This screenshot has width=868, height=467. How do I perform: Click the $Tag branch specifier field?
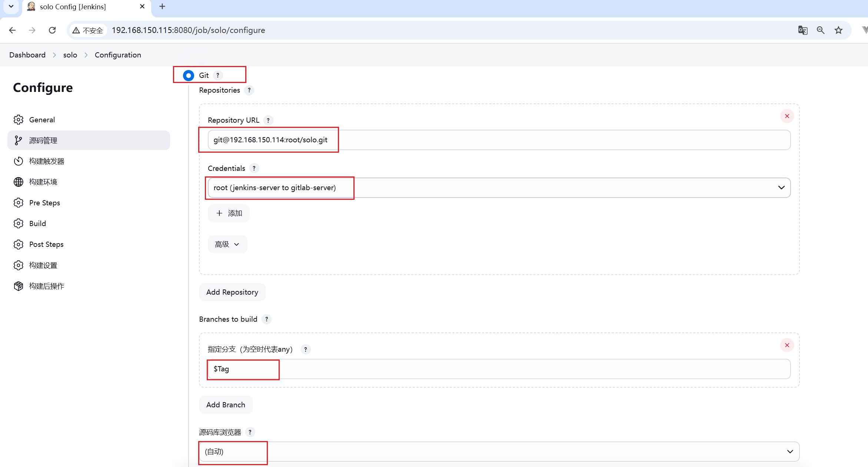coord(499,369)
